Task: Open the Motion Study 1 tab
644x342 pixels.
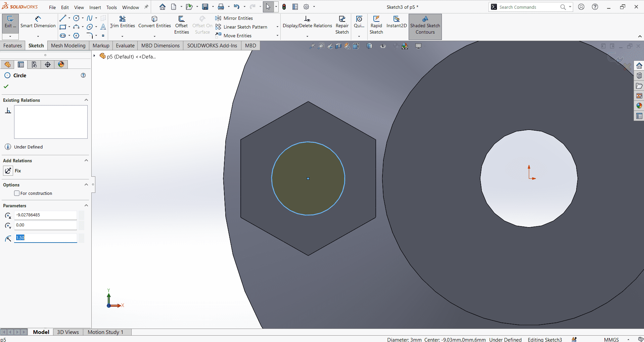Action: point(105,332)
